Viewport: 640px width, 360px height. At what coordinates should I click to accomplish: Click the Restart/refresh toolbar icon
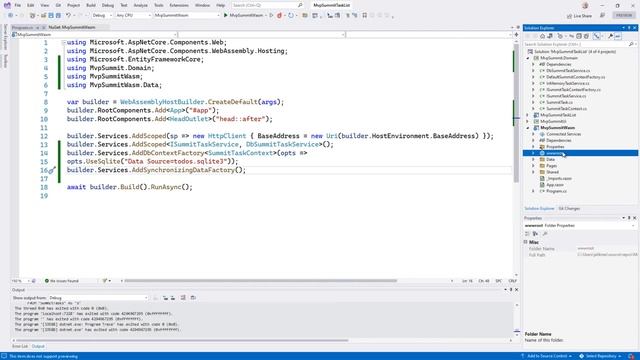(291, 15)
